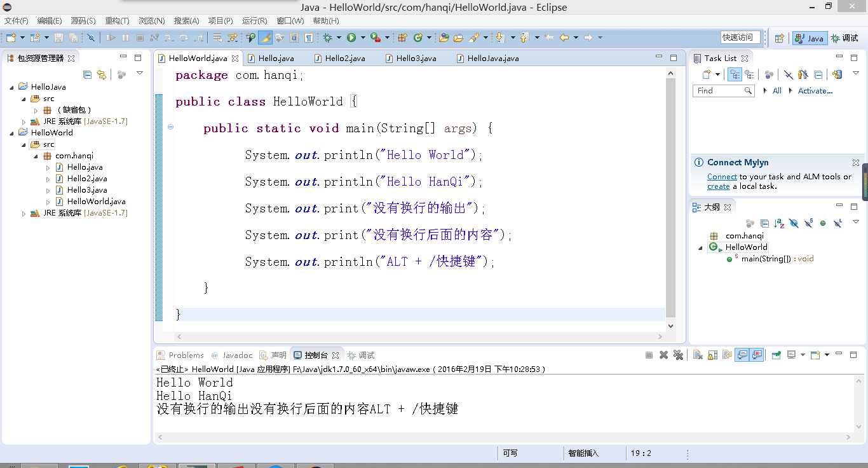Screen dimensions: 868x468
Task: Click the Open Task toolbar folder icon
Action: 458,38
